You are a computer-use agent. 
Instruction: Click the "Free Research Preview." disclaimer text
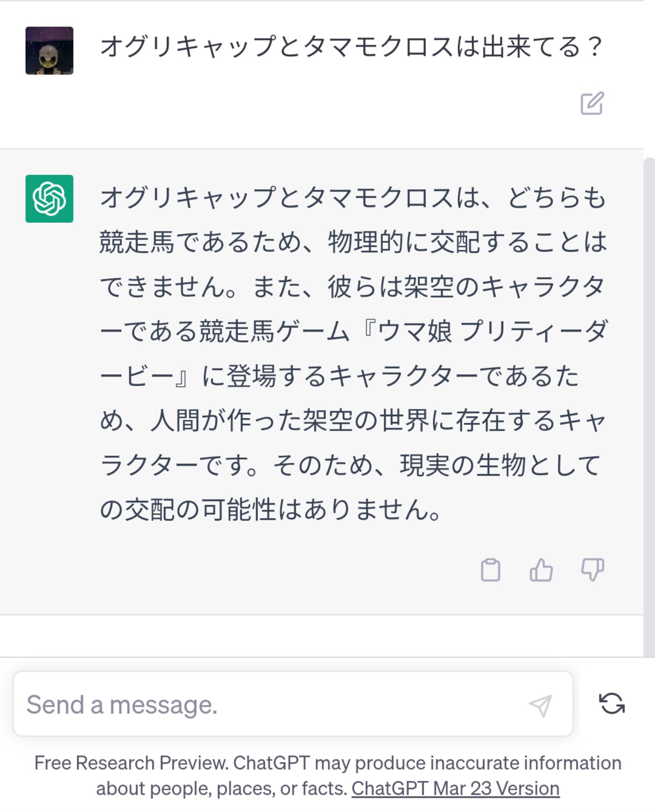[x=131, y=763]
